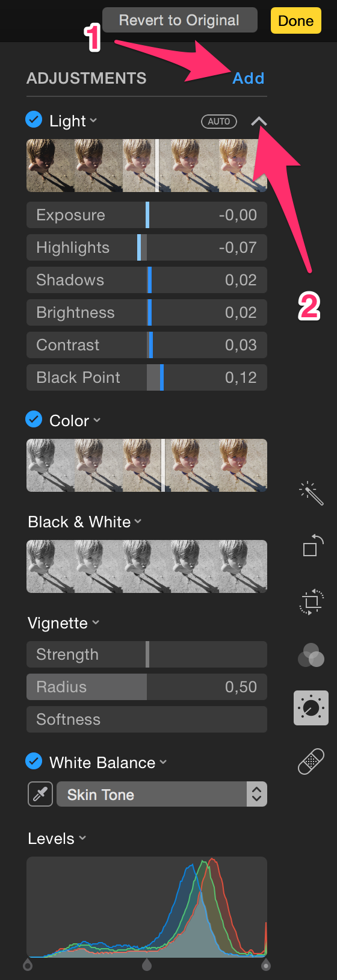Select the Adjust dial icon
The height and width of the screenshot is (980, 337).
pos(311,707)
